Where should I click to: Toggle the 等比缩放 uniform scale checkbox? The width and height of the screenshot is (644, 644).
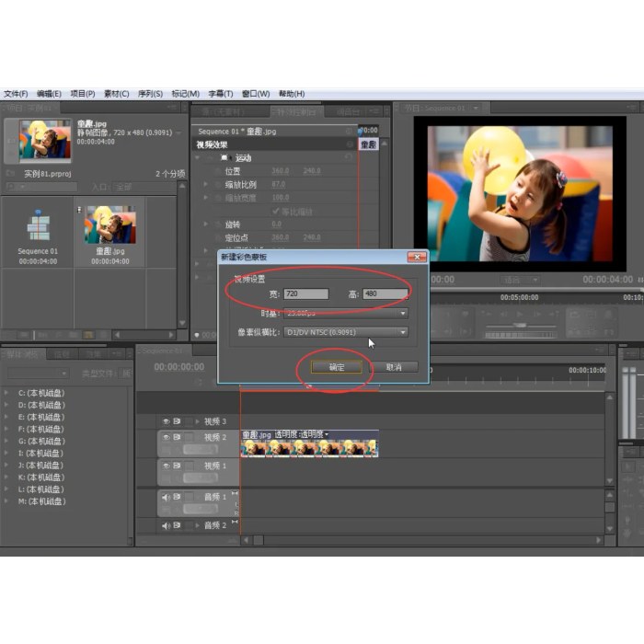click(276, 211)
